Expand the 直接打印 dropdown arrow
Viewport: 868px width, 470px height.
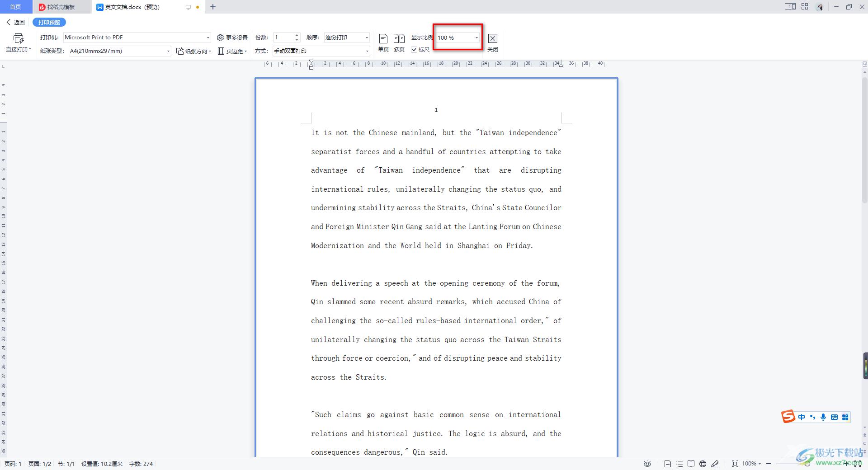pos(30,49)
